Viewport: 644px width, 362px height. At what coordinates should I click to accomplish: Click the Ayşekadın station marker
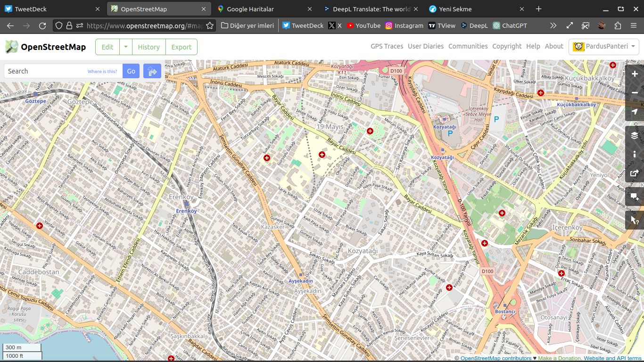(x=301, y=275)
